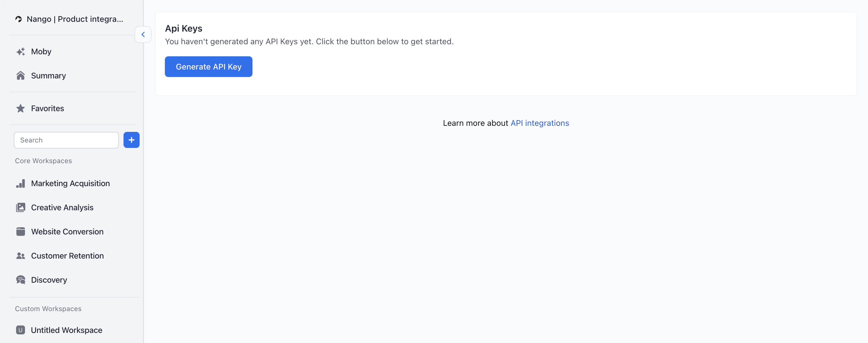Click the Summary home icon
Image resolution: width=868 pixels, height=343 pixels.
[x=21, y=76]
